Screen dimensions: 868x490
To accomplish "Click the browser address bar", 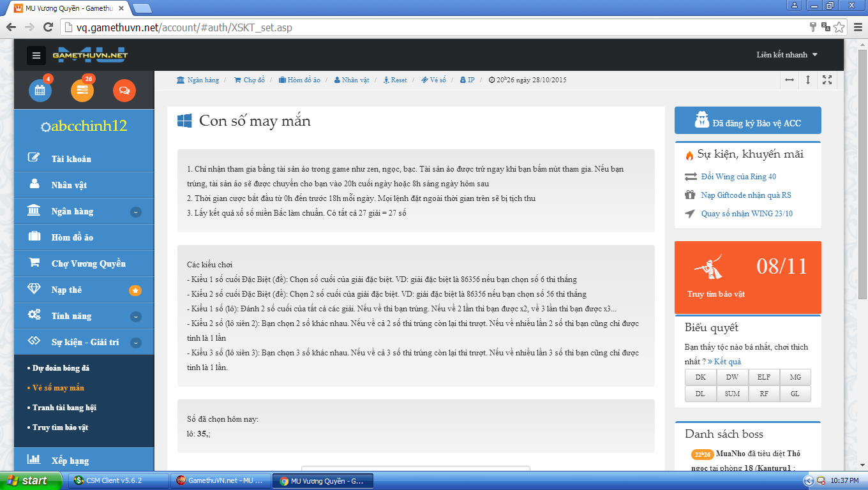I will tap(434, 27).
